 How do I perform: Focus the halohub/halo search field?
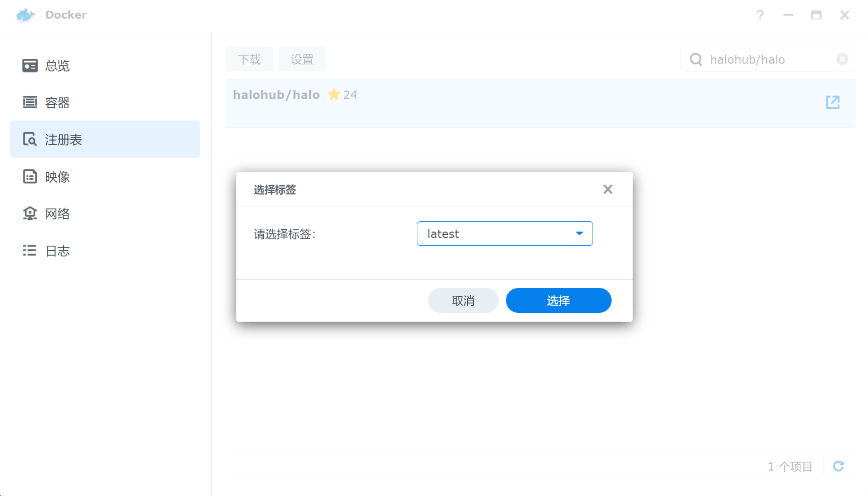pos(768,59)
